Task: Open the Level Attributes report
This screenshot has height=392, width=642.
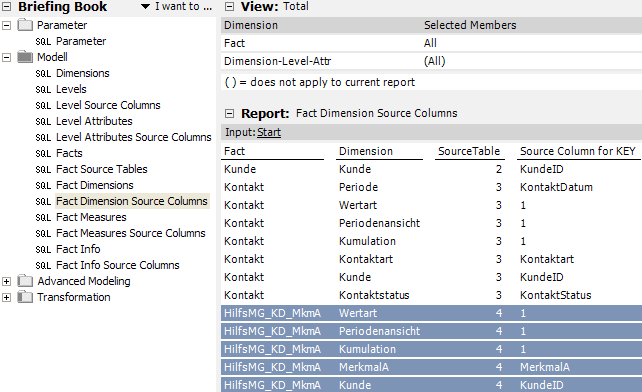Action: [x=94, y=121]
